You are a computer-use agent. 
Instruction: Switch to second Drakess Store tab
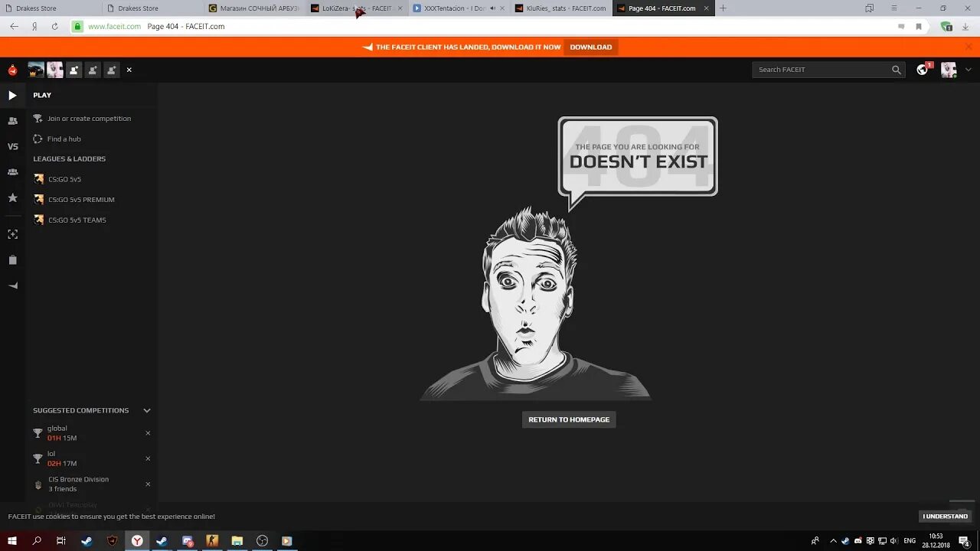point(153,8)
